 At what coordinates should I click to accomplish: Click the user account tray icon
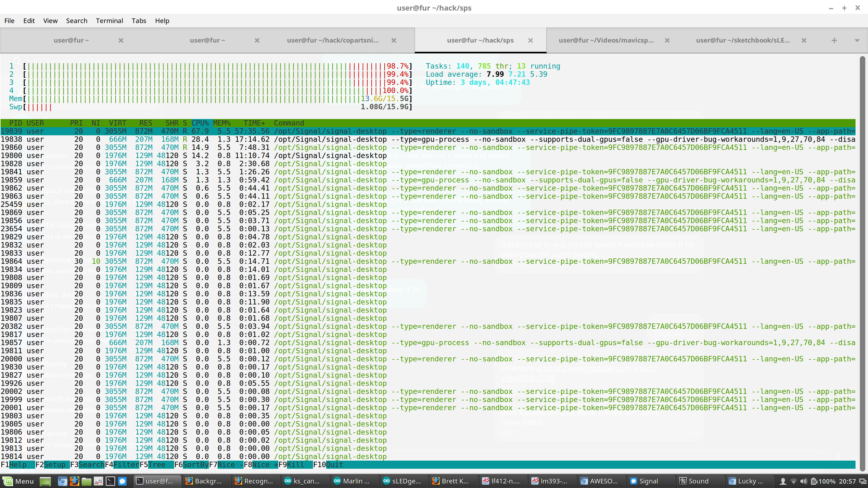point(783,481)
